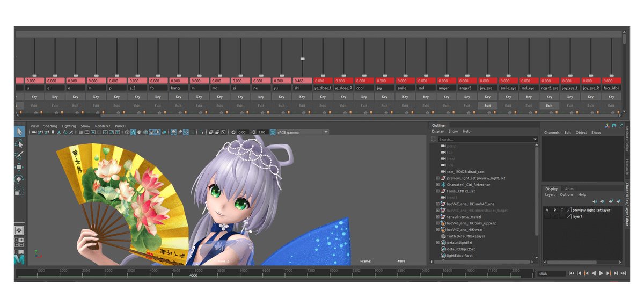Expand the defaultLightSet node
This screenshot has height=290, width=644.
437,242
